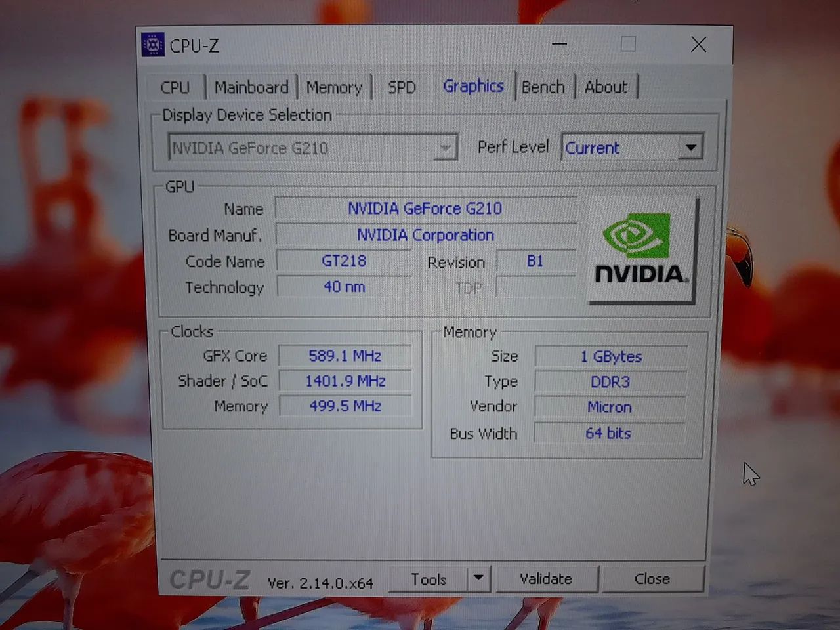Open the Display Device Selection dropdown

[x=446, y=147]
